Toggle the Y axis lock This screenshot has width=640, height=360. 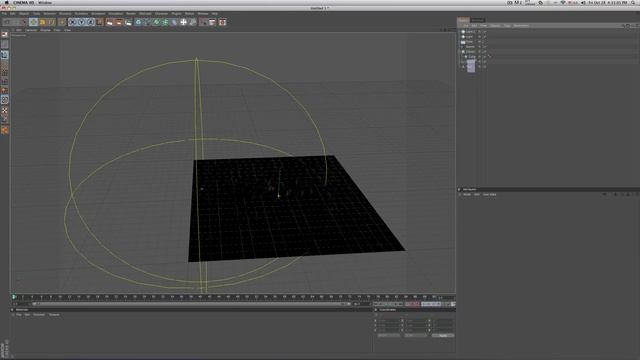tap(82, 22)
